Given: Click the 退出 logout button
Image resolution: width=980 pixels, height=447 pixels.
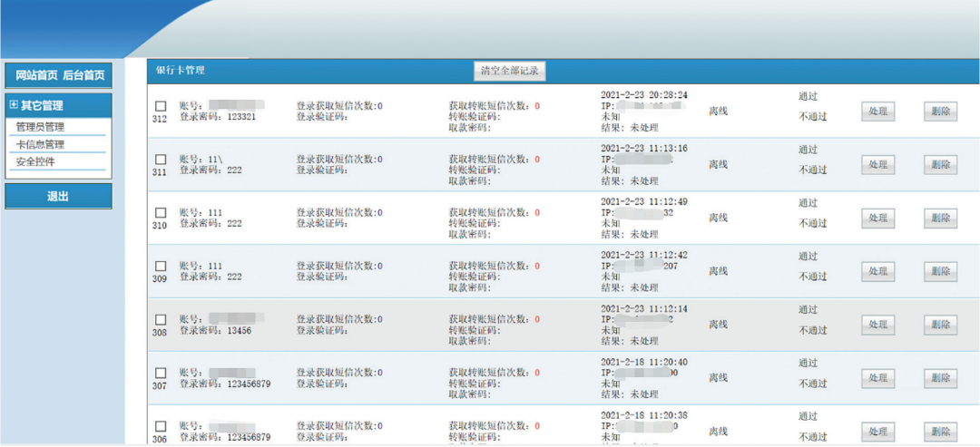Looking at the screenshot, I should pos(58,196).
